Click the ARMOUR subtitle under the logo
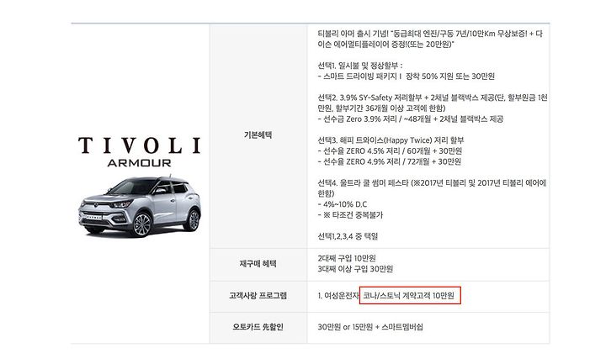Image resolution: width=606 pixels, height=364 pixels. click(x=139, y=163)
